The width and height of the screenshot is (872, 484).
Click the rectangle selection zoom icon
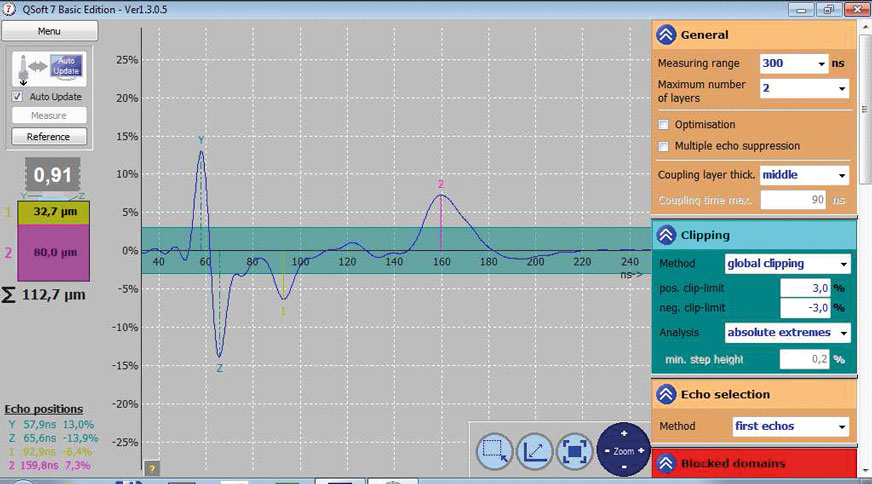click(x=494, y=451)
